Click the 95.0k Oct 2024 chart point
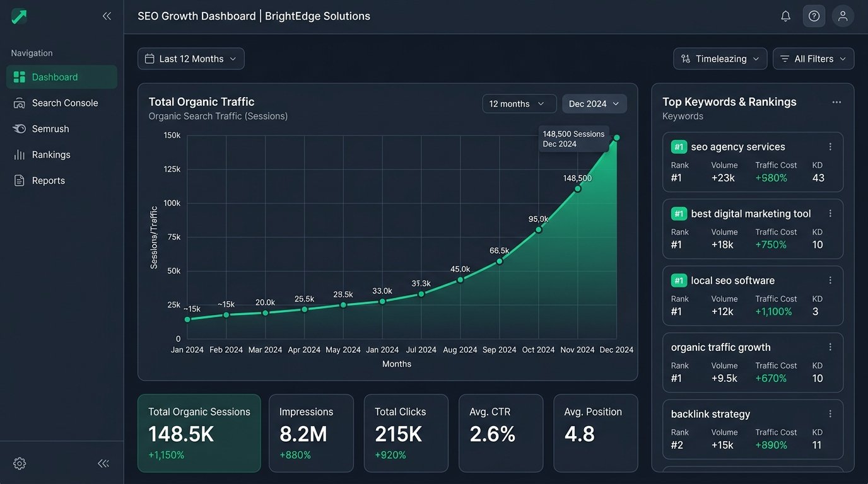Screen dimensions: 868x484 (x=539, y=229)
